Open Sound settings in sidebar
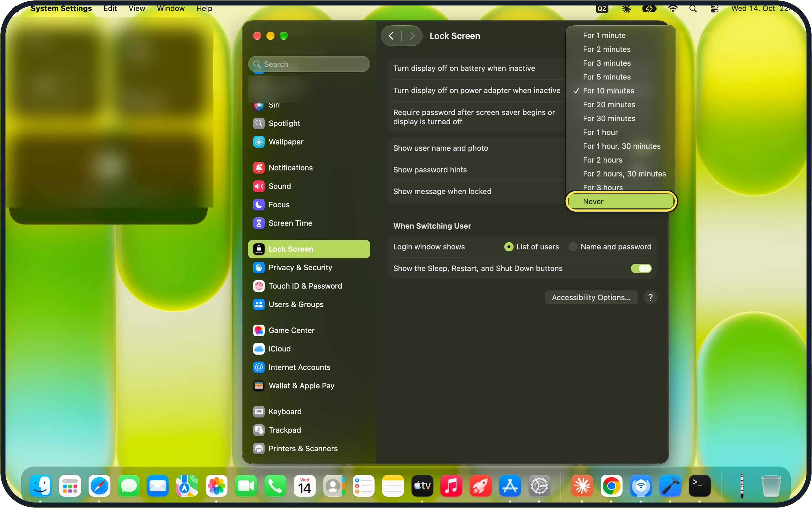Image resolution: width=812 pixels, height=508 pixels. click(x=309, y=186)
